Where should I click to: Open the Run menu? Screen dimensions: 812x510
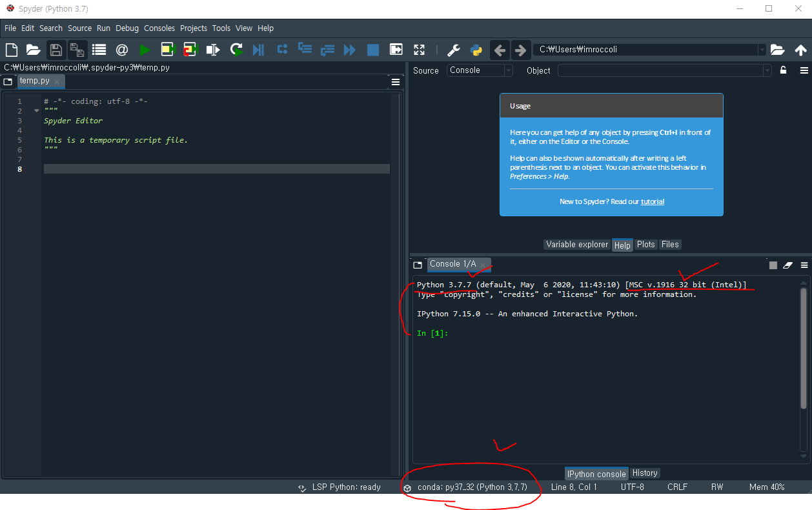[103, 28]
